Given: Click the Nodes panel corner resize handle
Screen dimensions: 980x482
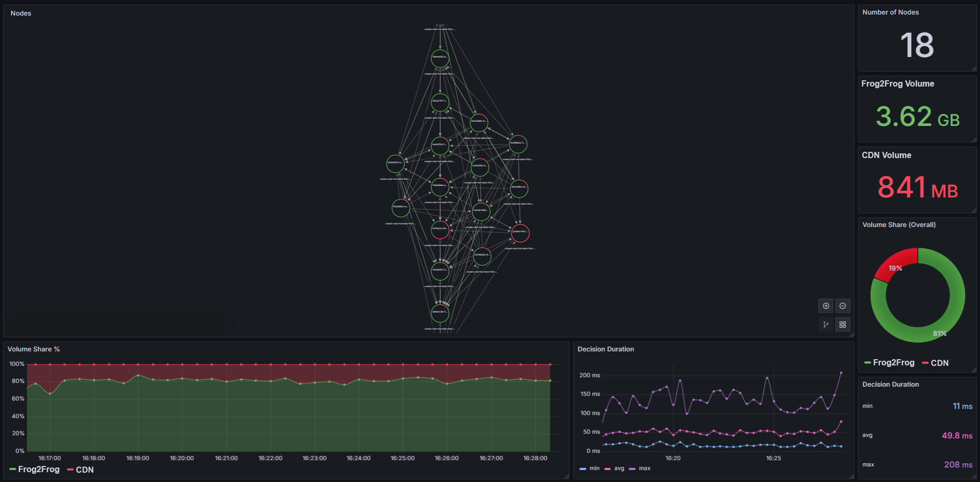Looking at the screenshot, I should [x=851, y=334].
